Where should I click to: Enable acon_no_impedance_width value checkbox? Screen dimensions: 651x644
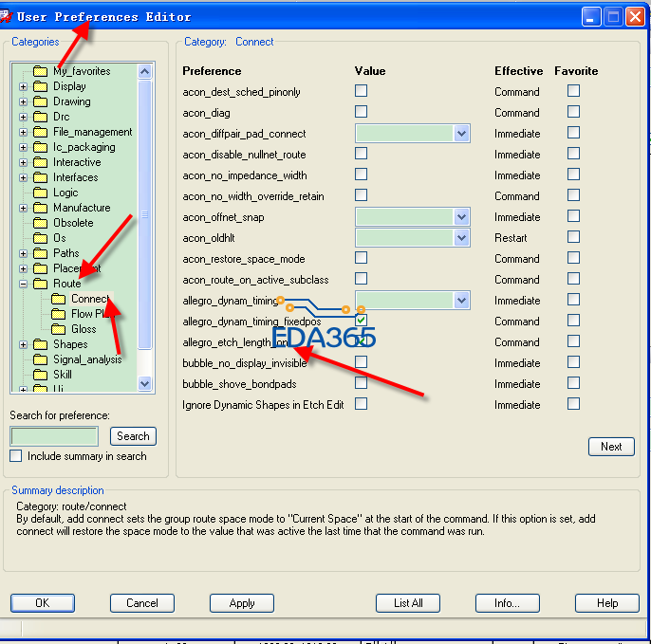(x=362, y=175)
